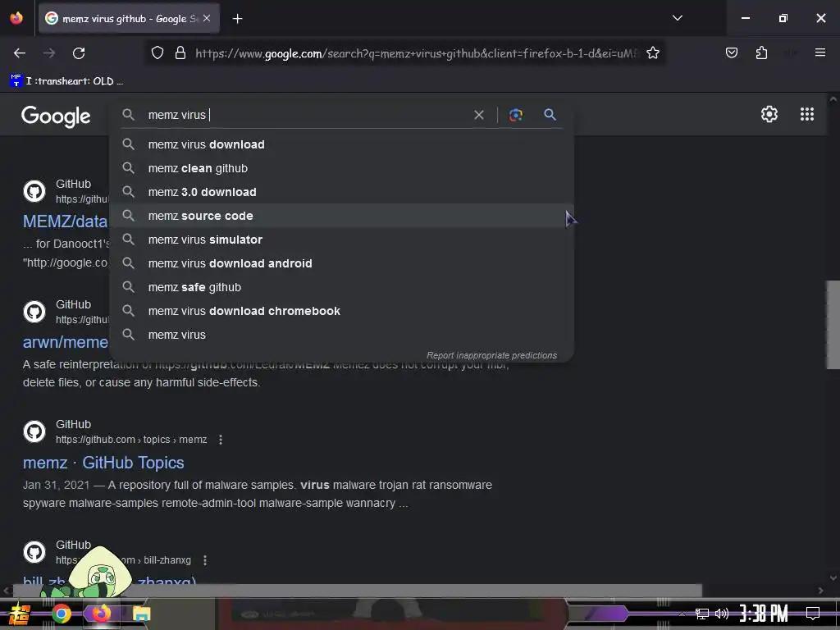Viewport: 840px width, 630px height.
Task: Choose the plain memz virus suggestion
Action: click(341, 335)
